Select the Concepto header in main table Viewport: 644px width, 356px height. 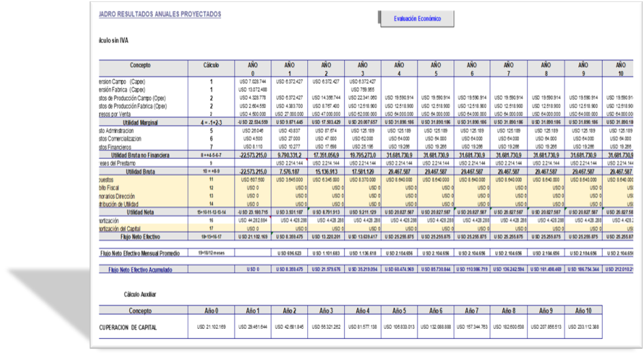coord(142,66)
